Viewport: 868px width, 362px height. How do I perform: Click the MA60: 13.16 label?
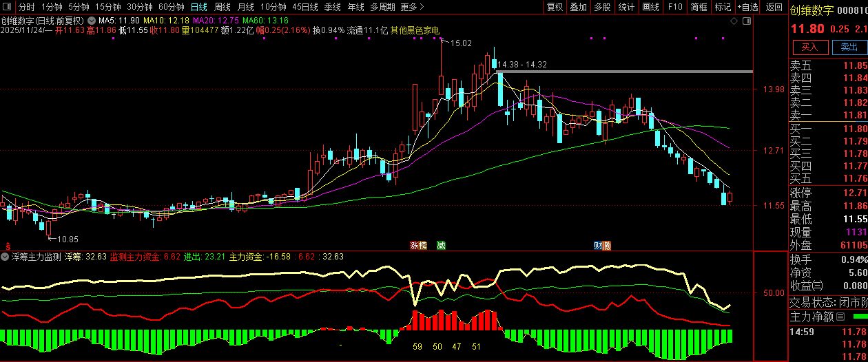coord(265,21)
